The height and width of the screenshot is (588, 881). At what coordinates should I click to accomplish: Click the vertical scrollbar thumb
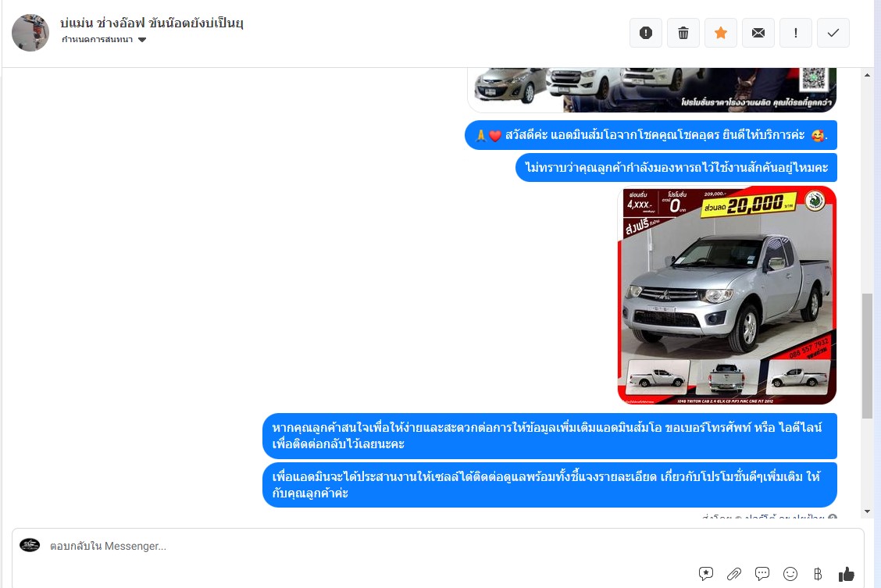tap(868, 355)
